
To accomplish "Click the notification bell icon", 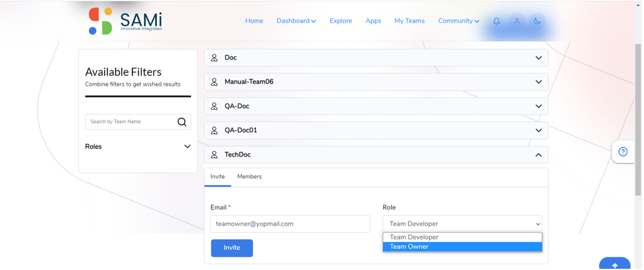I will point(497,21).
